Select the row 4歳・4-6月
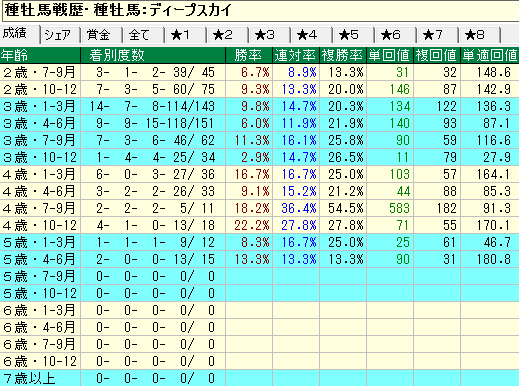519x386 pixels. 259,191
